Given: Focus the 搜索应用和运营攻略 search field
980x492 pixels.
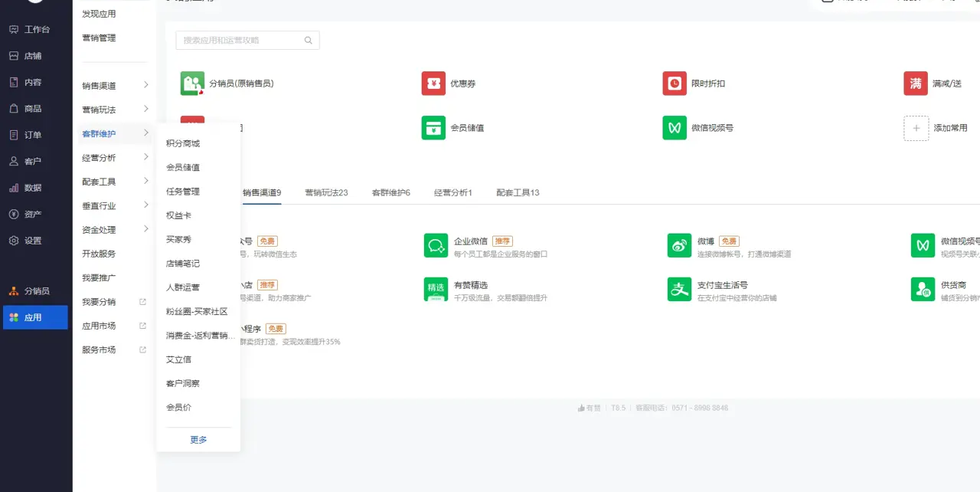Looking at the screenshot, I should pyautogui.click(x=241, y=41).
